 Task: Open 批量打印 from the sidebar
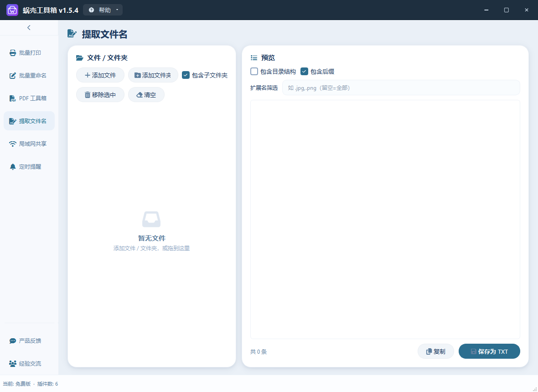tap(29, 53)
